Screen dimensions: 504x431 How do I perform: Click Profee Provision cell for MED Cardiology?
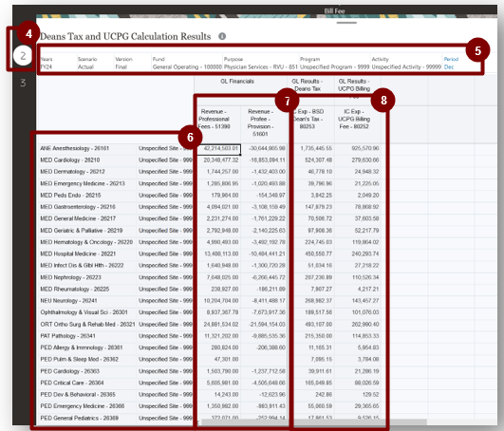[x=264, y=160]
